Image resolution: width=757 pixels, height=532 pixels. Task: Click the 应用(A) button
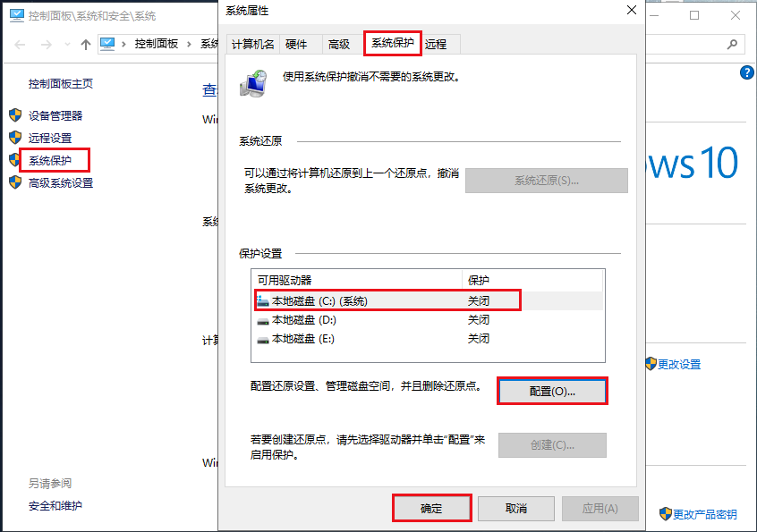tap(600, 509)
